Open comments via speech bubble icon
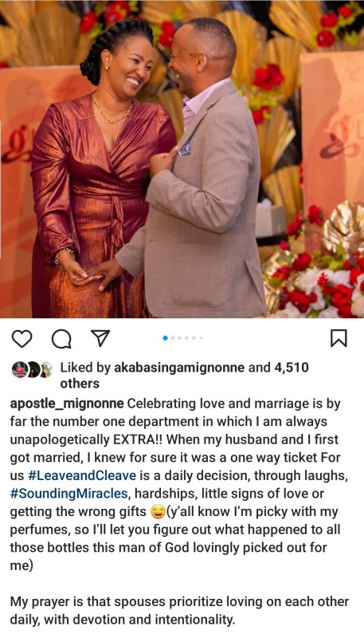The height and width of the screenshot is (638, 364). pos(61,338)
